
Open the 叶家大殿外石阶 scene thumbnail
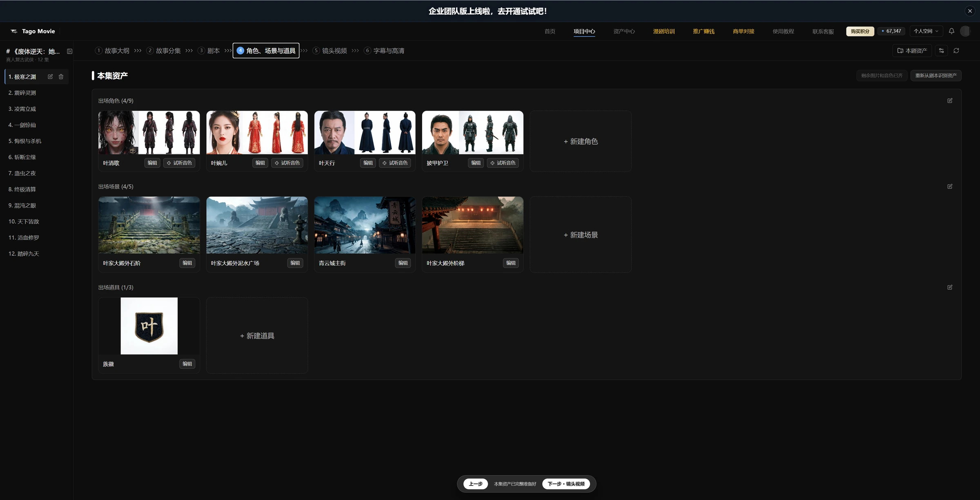coord(149,225)
